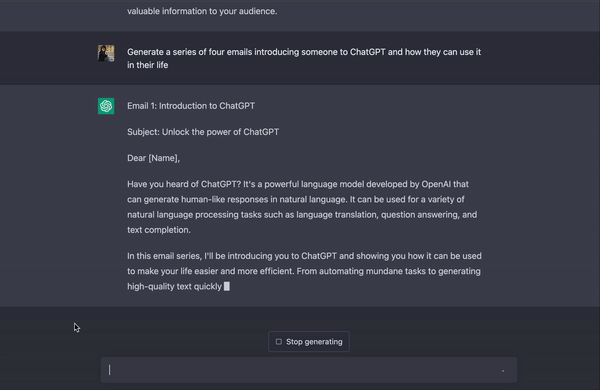Click the 'Subject: Unlock the power of ChatGPT' line
600x390 pixels.
point(203,132)
